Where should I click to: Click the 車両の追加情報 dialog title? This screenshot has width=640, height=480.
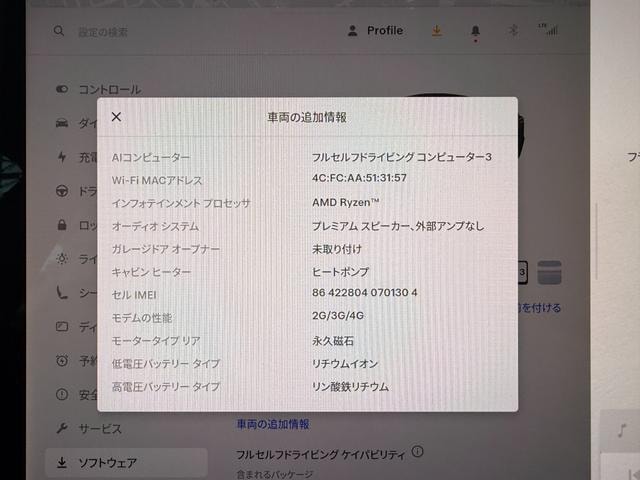pos(307,118)
